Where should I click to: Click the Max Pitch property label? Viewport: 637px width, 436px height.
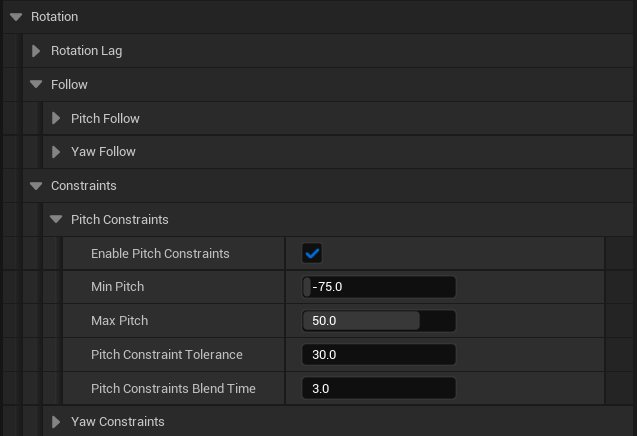click(x=119, y=321)
